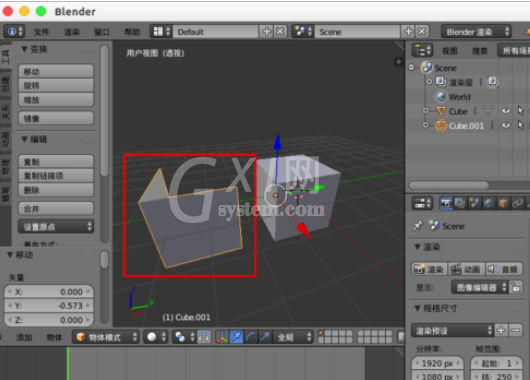Toggle selectability cursor of Cube
The height and width of the screenshot is (380, 530).
521,111
